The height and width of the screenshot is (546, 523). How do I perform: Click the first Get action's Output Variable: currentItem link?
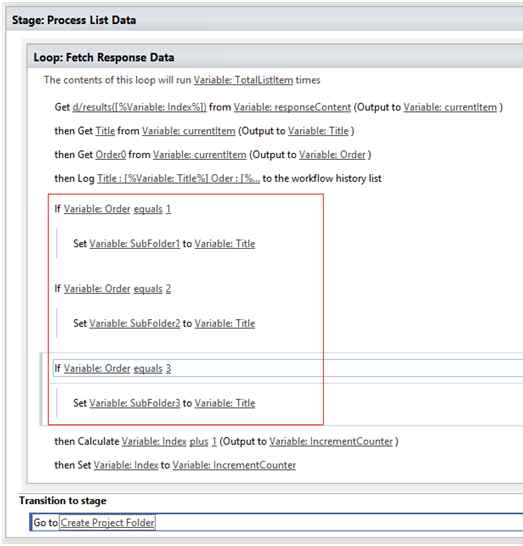[450, 107]
